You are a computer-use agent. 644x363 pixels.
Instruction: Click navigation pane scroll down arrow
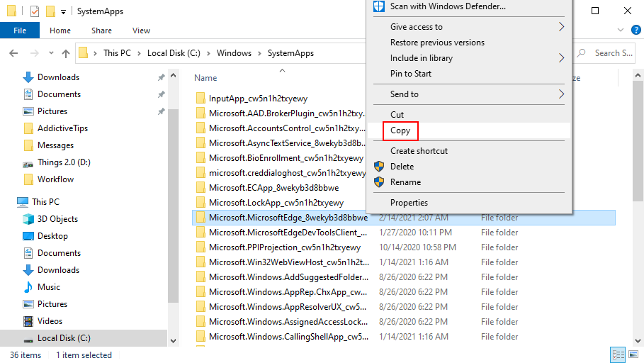pos(174,340)
